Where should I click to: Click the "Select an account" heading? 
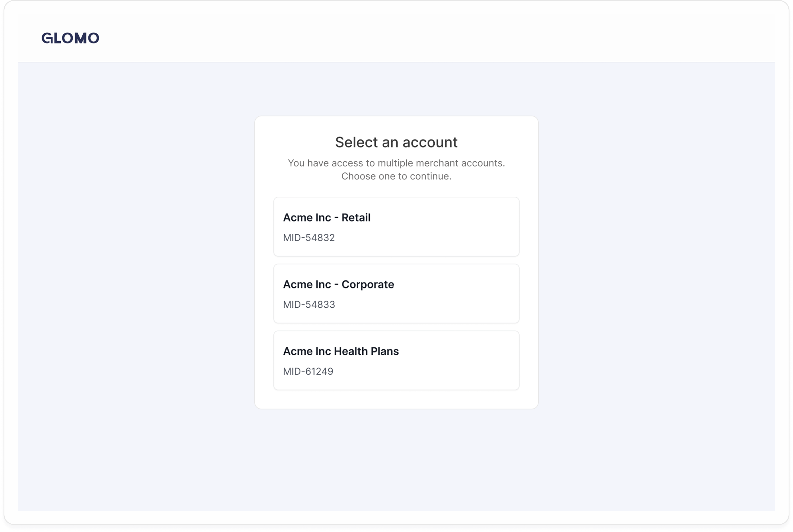click(x=396, y=142)
